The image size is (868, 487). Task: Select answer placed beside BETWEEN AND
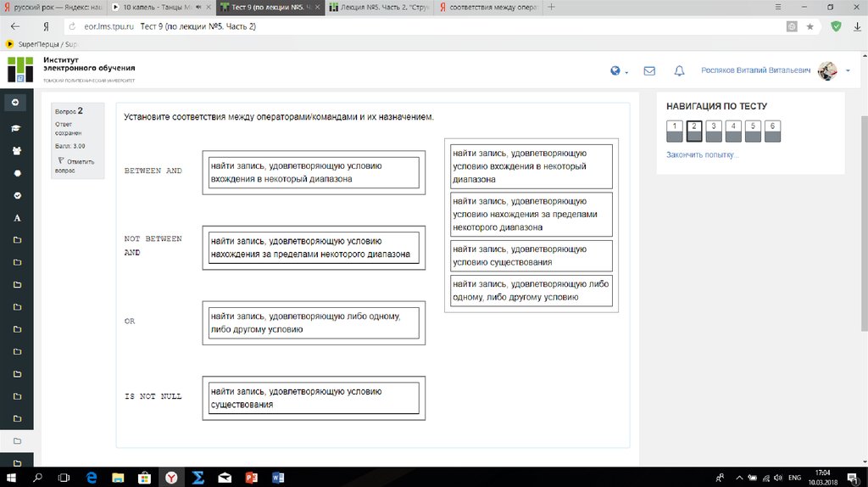click(x=314, y=172)
